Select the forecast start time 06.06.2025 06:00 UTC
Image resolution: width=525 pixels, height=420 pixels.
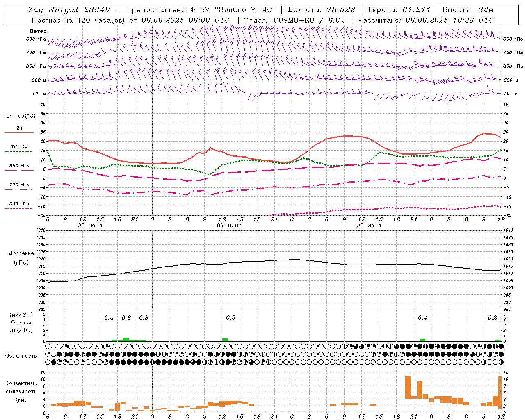click(x=185, y=20)
